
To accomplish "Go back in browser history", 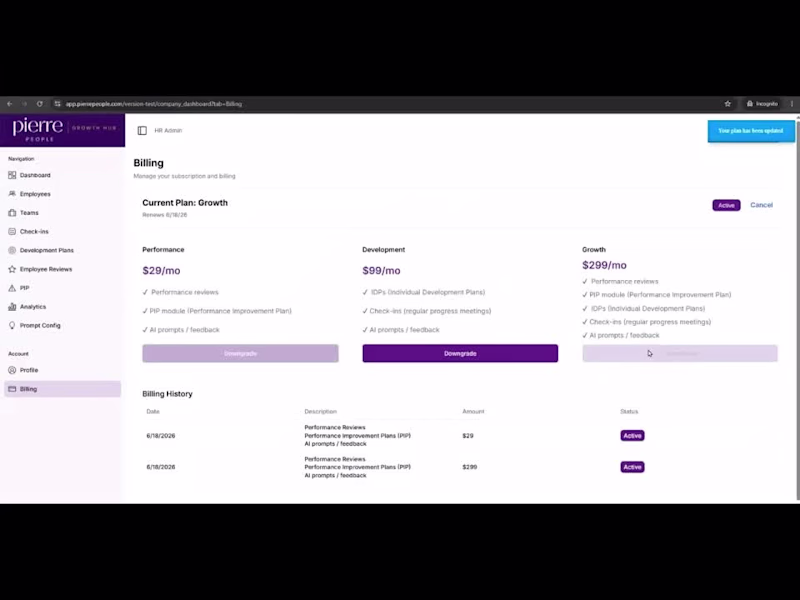I will point(10,104).
